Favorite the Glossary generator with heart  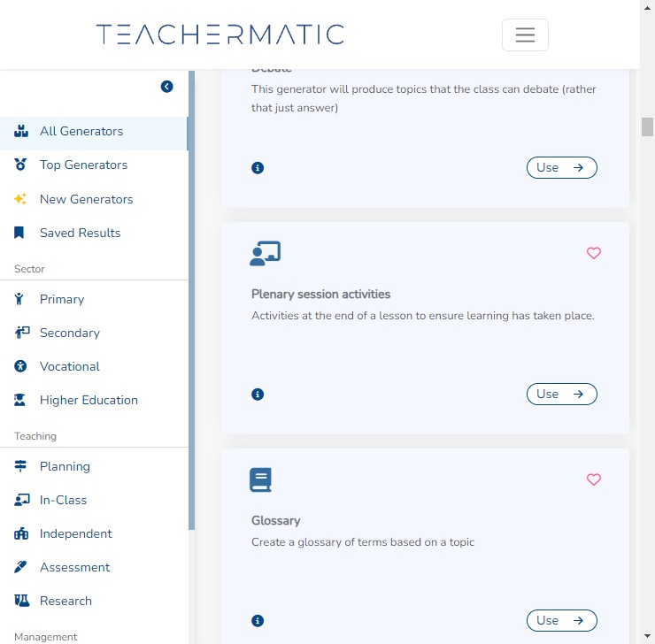[594, 479]
